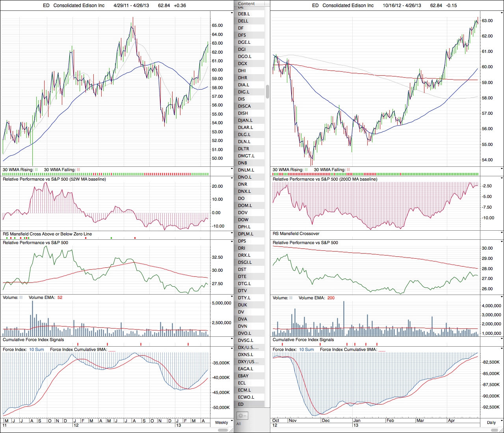
Task: Click the Volume bars legend icon on weekly chart
Action: click(21, 298)
